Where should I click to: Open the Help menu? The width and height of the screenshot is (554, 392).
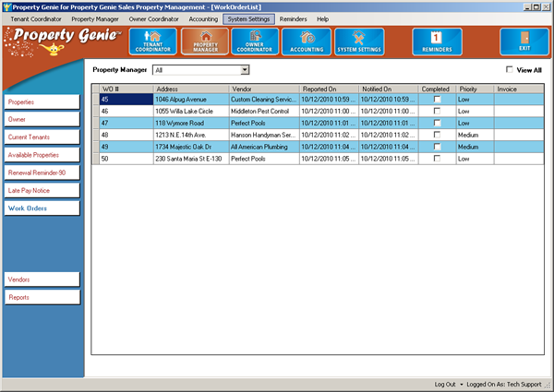[322, 19]
